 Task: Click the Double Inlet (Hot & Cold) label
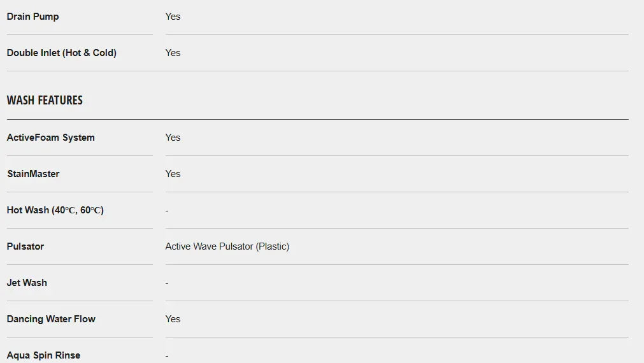click(61, 53)
